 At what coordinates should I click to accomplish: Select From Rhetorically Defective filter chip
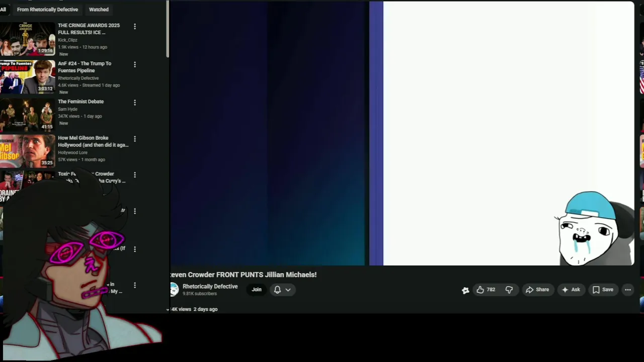pos(47,10)
